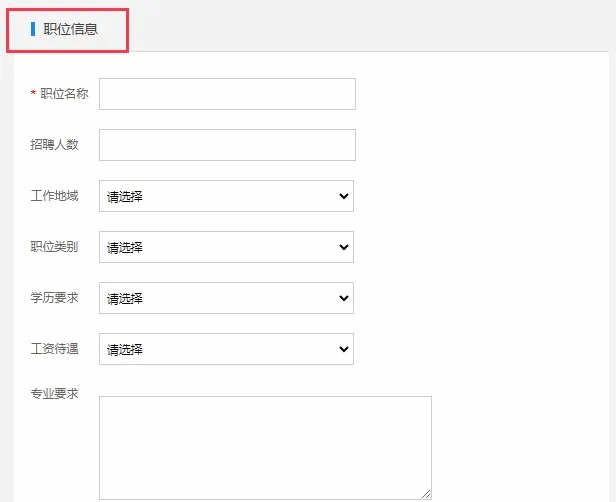Focus the 专业要求 text area
Image resolution: width=616 pixels, height=502 pixels.
click(265, 447)
